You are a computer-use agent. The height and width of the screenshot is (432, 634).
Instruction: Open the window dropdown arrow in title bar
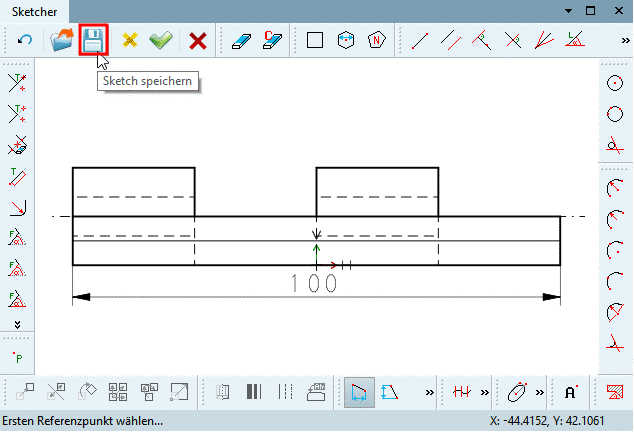[x=568, y=11]
